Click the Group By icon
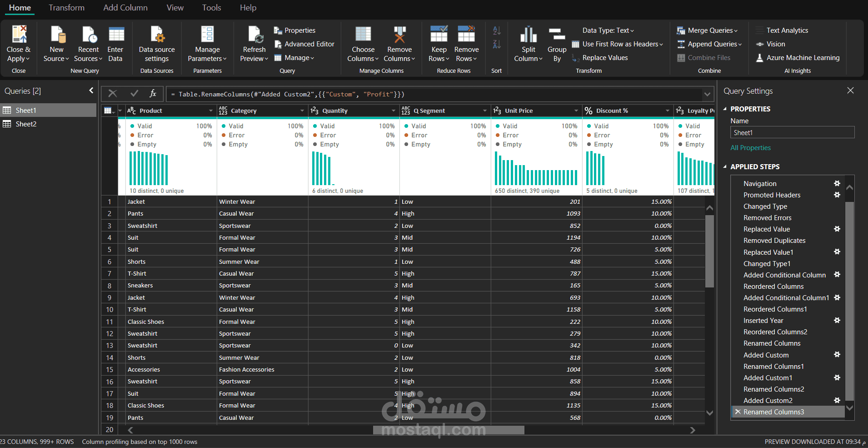Viewport: 868px width, 448px height. 557,35
